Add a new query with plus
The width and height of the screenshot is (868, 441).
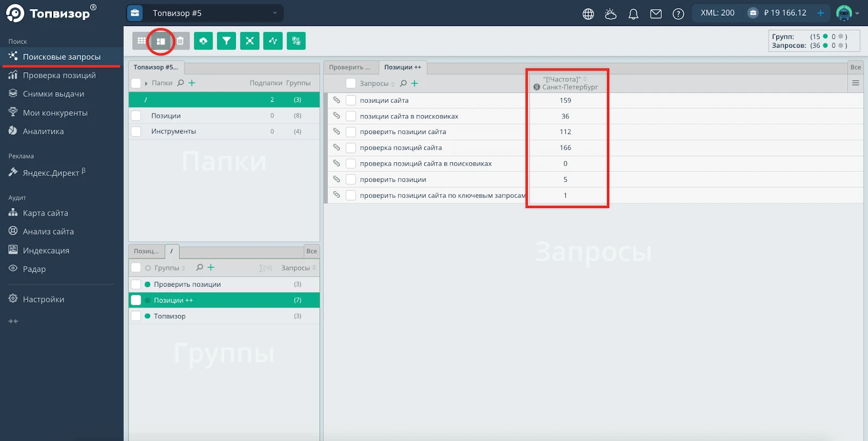coord(414,83)
